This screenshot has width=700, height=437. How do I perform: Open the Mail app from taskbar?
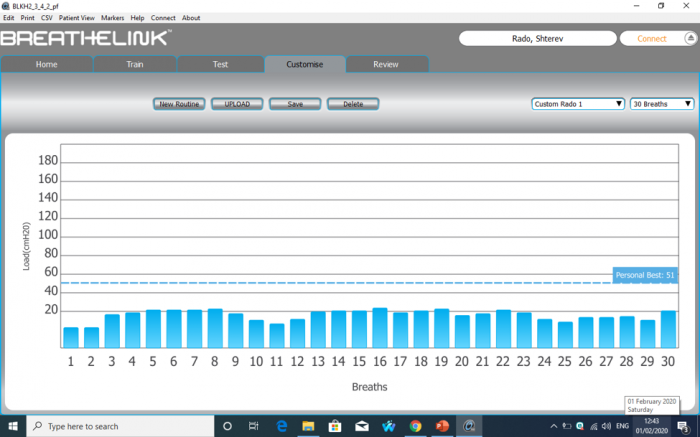click(x=362, y=426)
